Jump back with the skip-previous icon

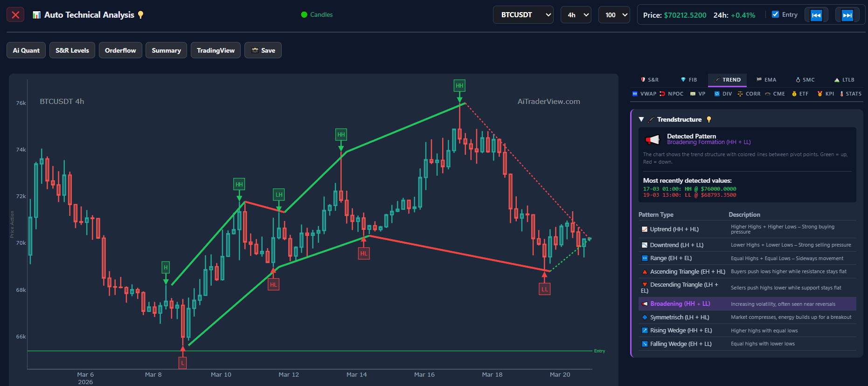[x=816, y=15]
